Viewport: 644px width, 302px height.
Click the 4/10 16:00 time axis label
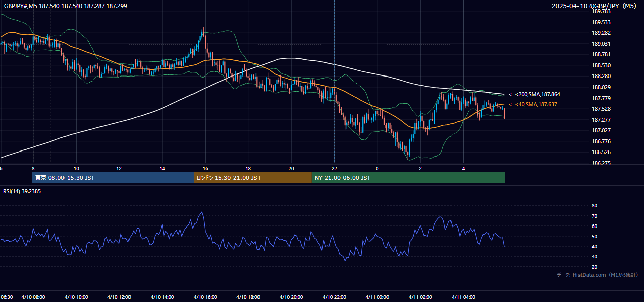(x=205, y=297)
